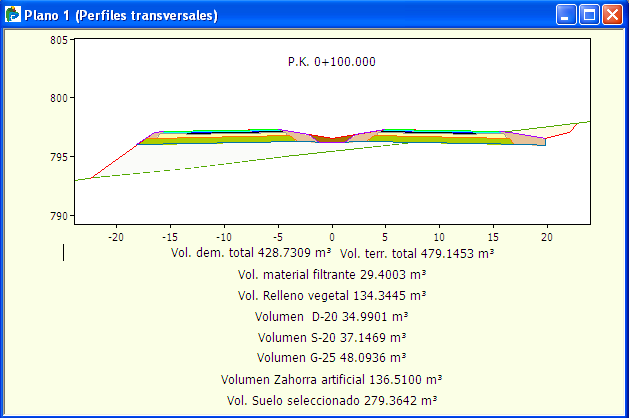Click the Volumen D-20 value line

[x=332, y=317]
